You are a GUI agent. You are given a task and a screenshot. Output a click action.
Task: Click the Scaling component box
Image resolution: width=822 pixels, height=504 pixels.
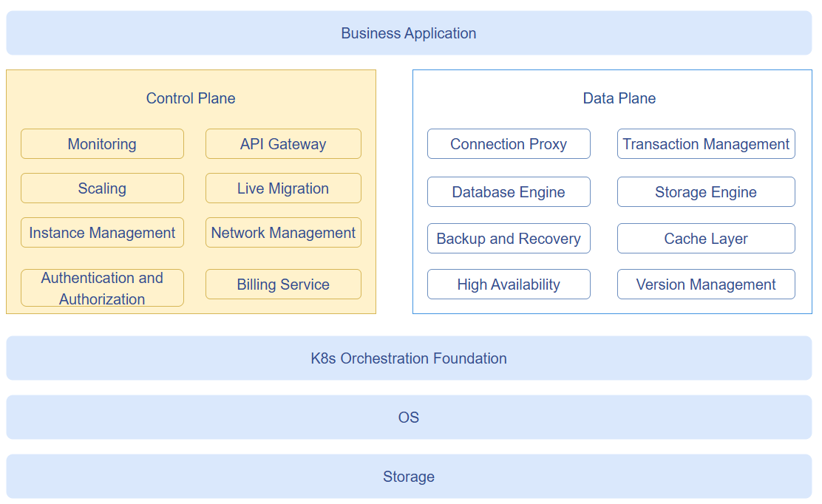[102, 188]
